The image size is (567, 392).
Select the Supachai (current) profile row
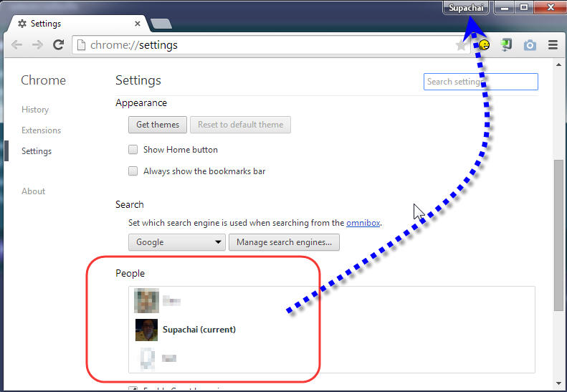(x=332, y=330)
